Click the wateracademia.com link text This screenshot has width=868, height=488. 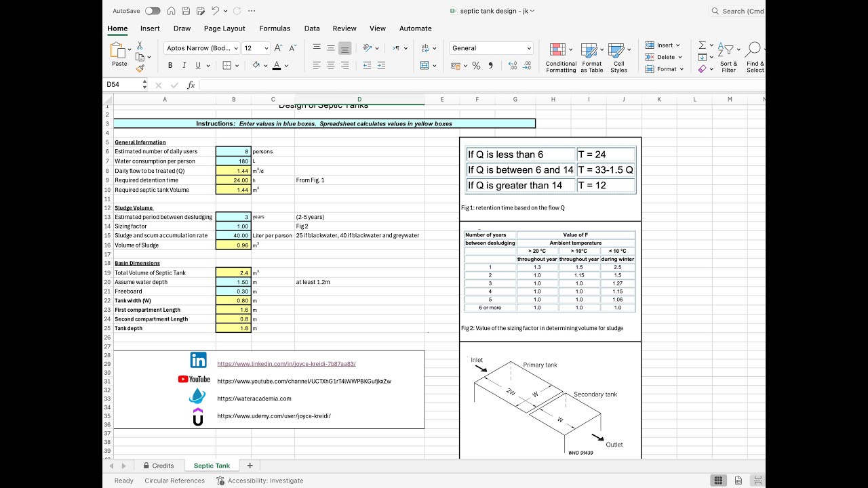pyautogui.click(x=254, y=399)
